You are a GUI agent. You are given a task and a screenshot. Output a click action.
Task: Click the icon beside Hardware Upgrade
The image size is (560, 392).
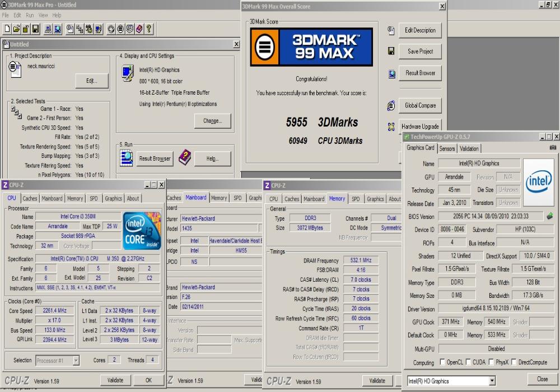(x=391, y=127)
